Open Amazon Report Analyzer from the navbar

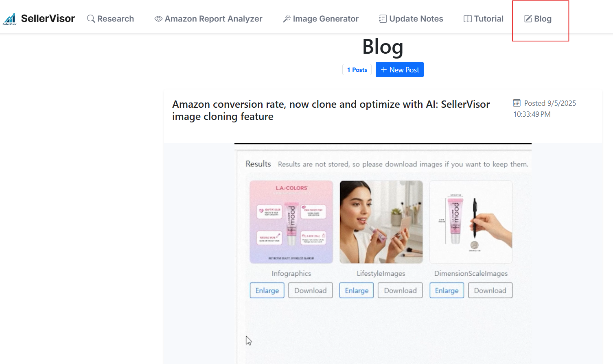(x=208, y=19)
